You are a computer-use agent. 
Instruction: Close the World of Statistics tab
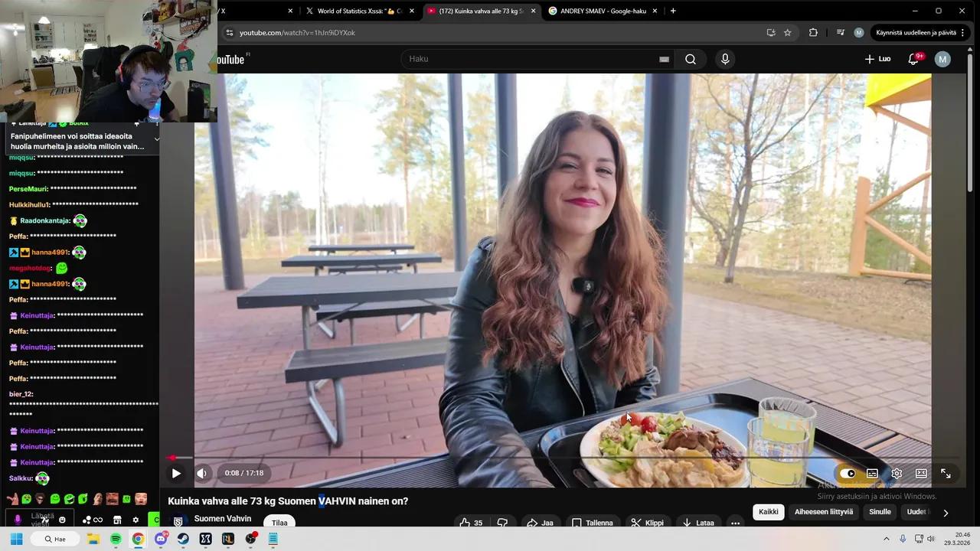click(x=412, y=11)
